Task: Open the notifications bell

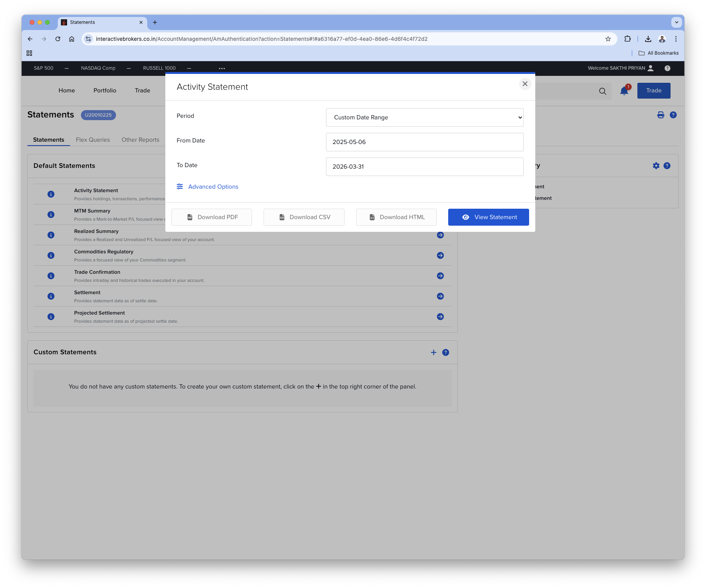Action: [624, 91]
